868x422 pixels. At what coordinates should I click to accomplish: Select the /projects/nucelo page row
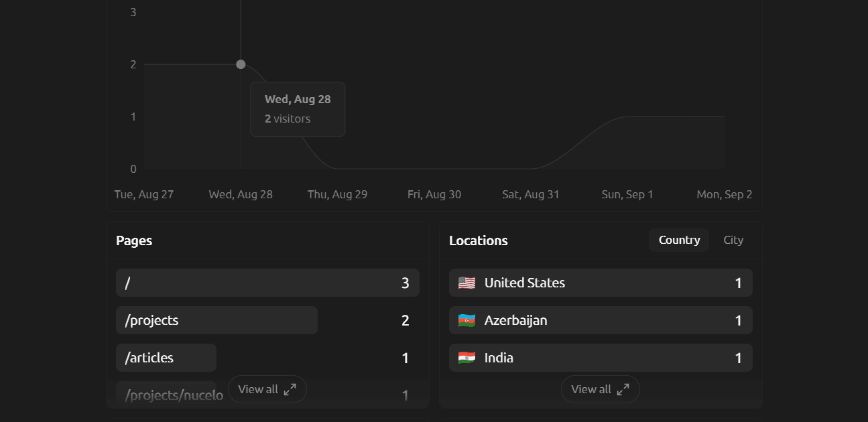(267, 395)
